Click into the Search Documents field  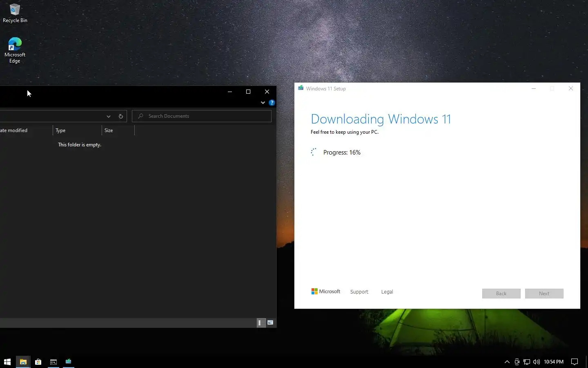pyautogui.click(x=202, y=116)
